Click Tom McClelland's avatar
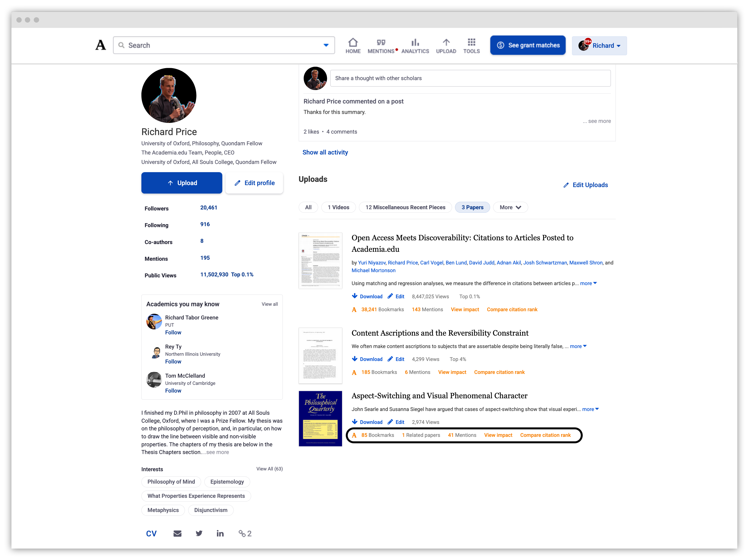Screen dimensions: 749x560 [x=154, y=380]
